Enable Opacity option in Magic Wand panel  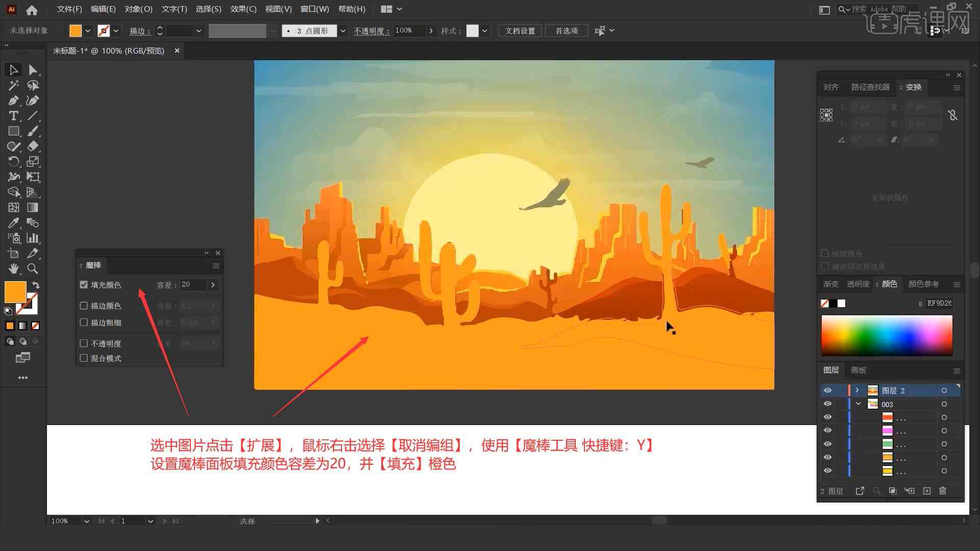(x=85, y=343)
